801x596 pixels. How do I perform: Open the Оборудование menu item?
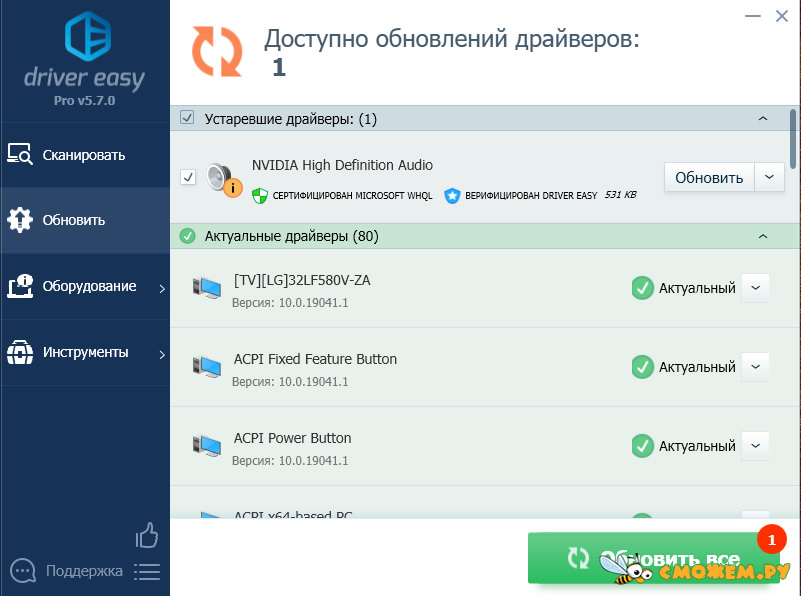coord(85,287)
